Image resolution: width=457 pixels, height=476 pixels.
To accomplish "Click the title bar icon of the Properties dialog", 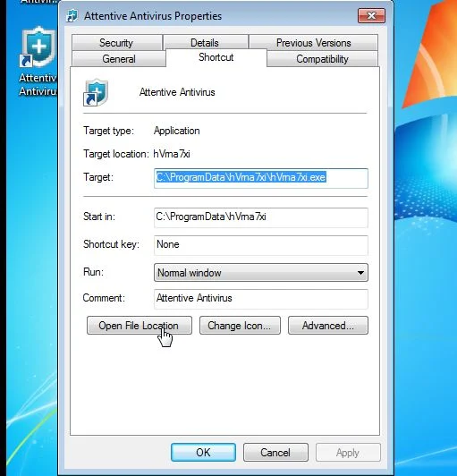I will coord(72,16).
